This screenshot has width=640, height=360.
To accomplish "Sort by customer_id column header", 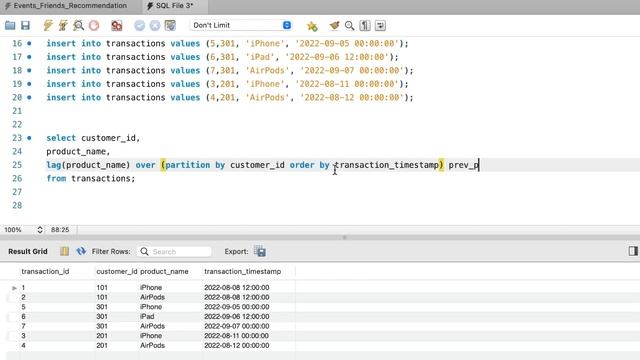I will click(x=117, y=271).
